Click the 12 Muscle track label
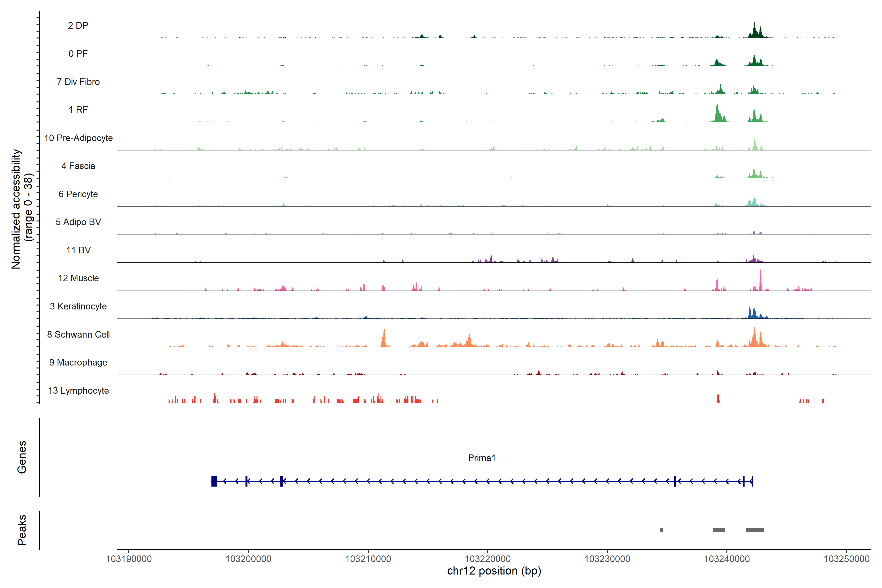 (x=78, y=278)
